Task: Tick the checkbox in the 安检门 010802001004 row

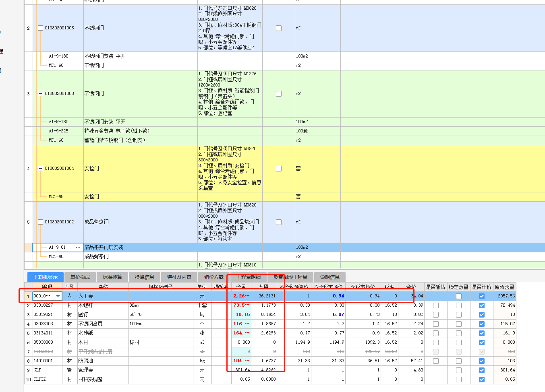Action: [x=279, y=169]
